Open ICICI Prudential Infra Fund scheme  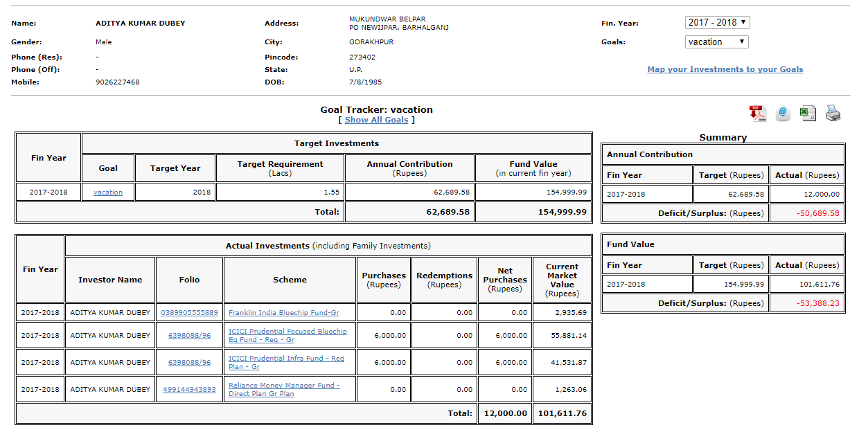(286, 363)
